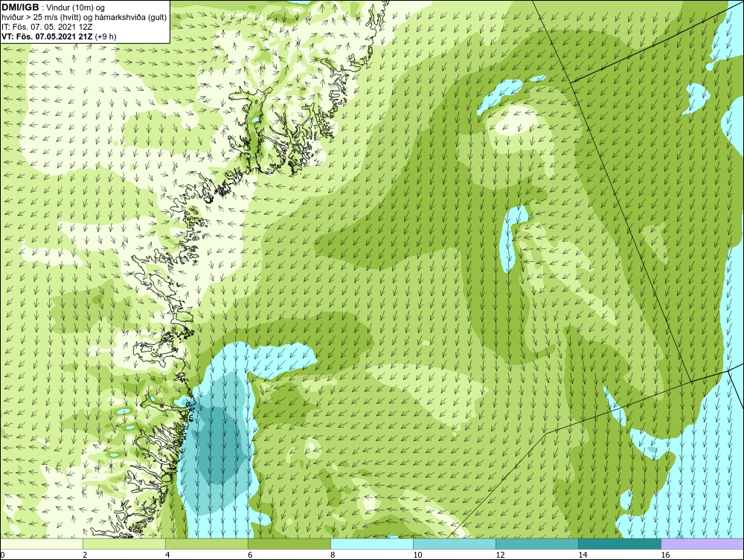Click the legend label '10'
The height and width of the screenshot is (560, 744).
[x=417, y=555]
